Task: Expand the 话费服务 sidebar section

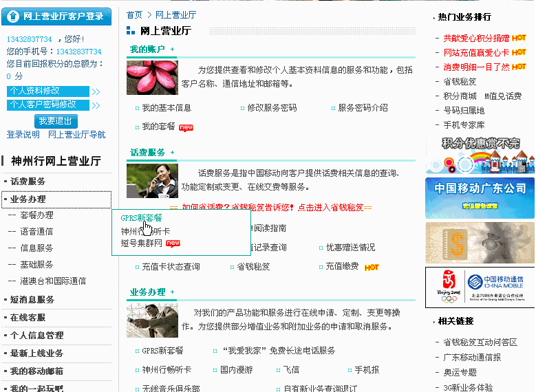Action: point(28,182)
